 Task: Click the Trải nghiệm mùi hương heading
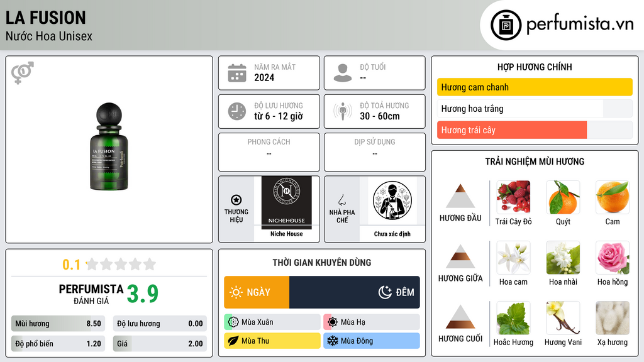pyautogui.click(x=535, y=162)
